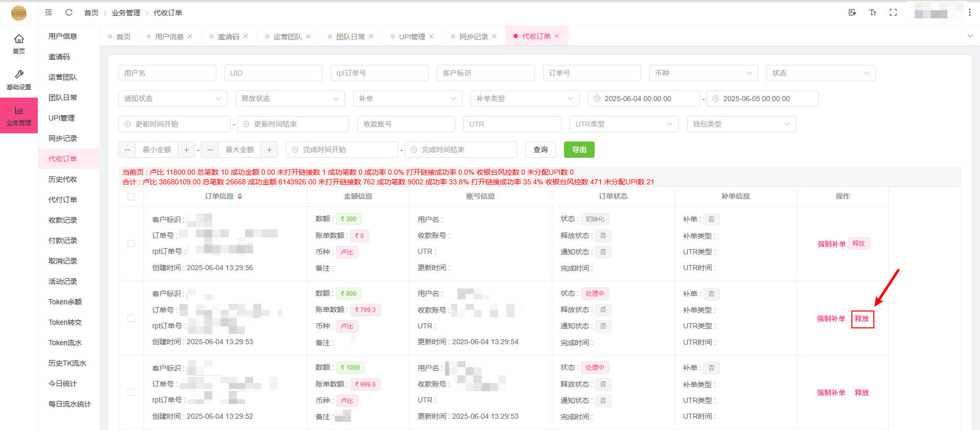Open the vertical three-dot more menu
980x430 pixels.
point(970,12)
